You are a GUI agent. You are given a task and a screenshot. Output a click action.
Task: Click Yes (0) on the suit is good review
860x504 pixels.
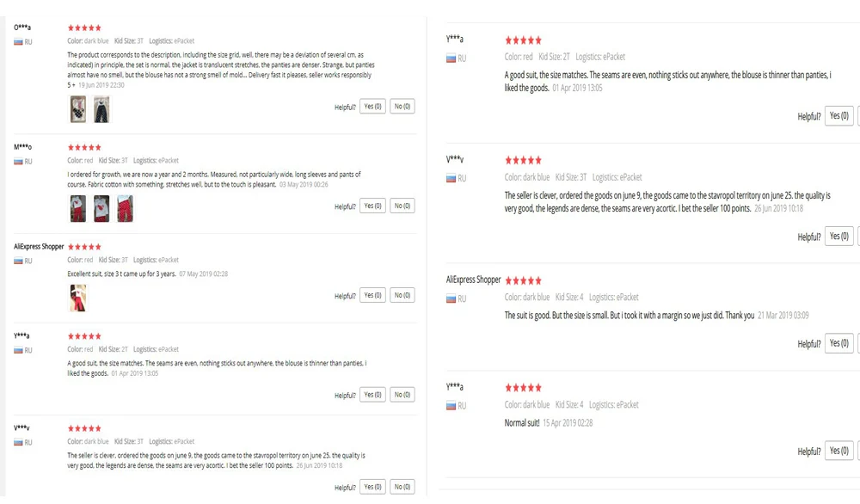839,343
